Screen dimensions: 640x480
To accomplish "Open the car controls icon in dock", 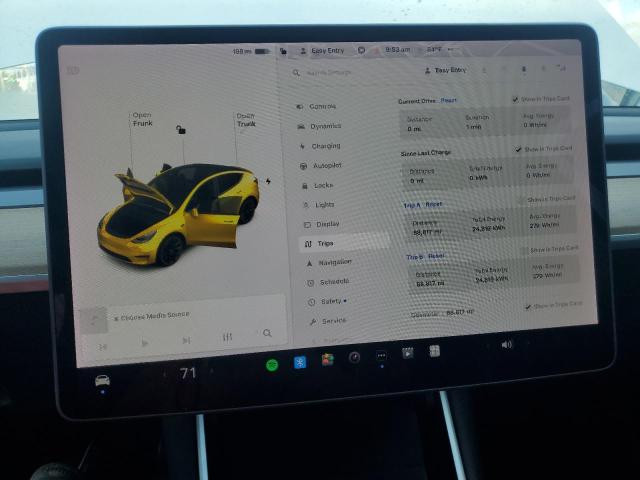I will coord(102,380).
